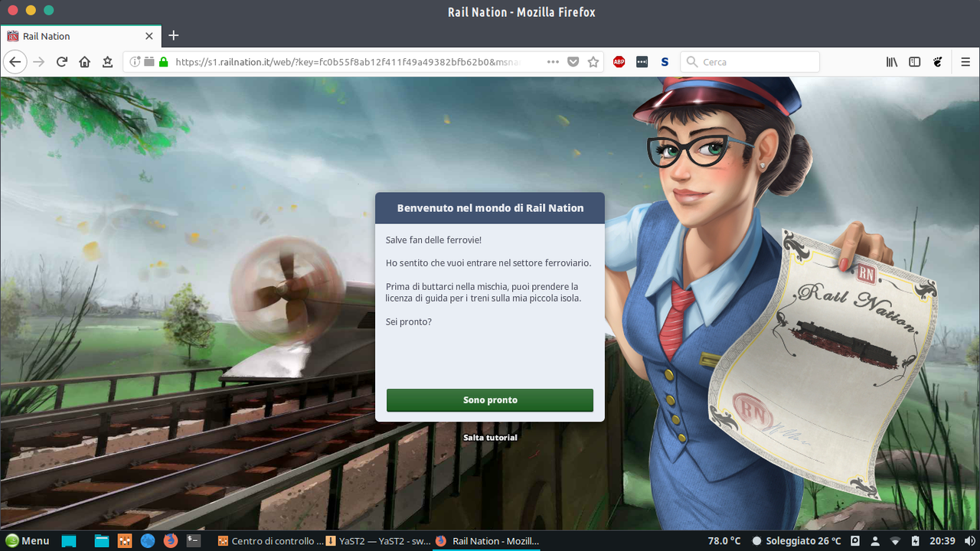Click the GNOME footprint extension icon

937,62
